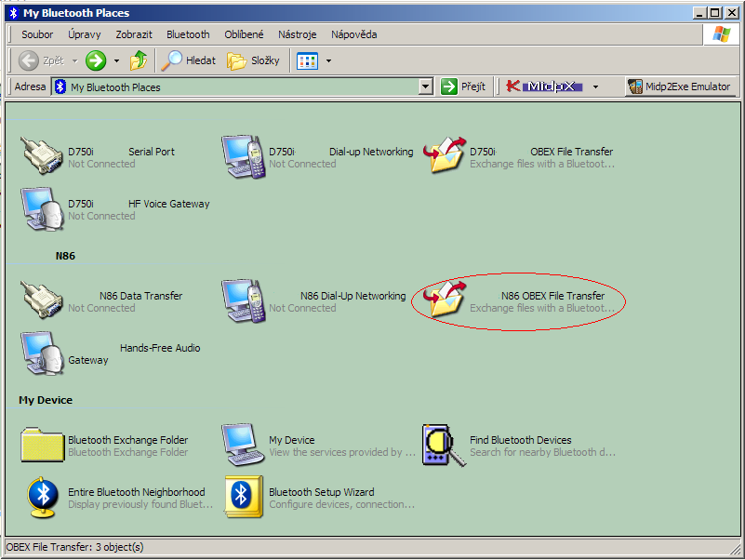Open the Úpravy menu

pyautogui.click(x=84, y=34)
